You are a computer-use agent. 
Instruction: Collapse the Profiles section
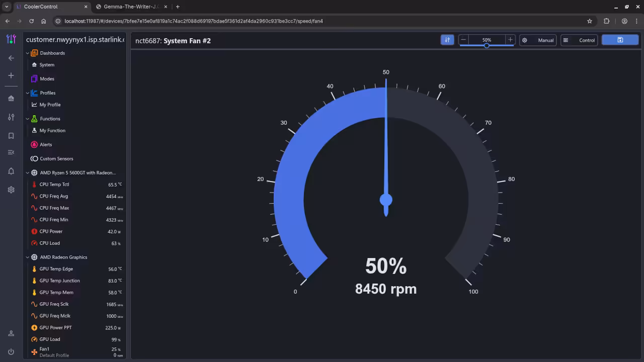pyautogui.click(x=28, y=93)
